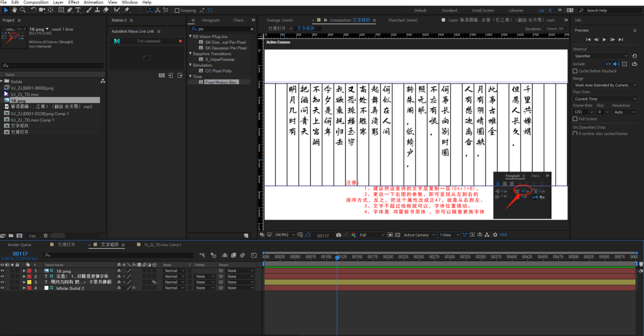Screen dimensions: 644x336
Task: Select the Zoom magnifier tool
Action: tap(23, 10)
